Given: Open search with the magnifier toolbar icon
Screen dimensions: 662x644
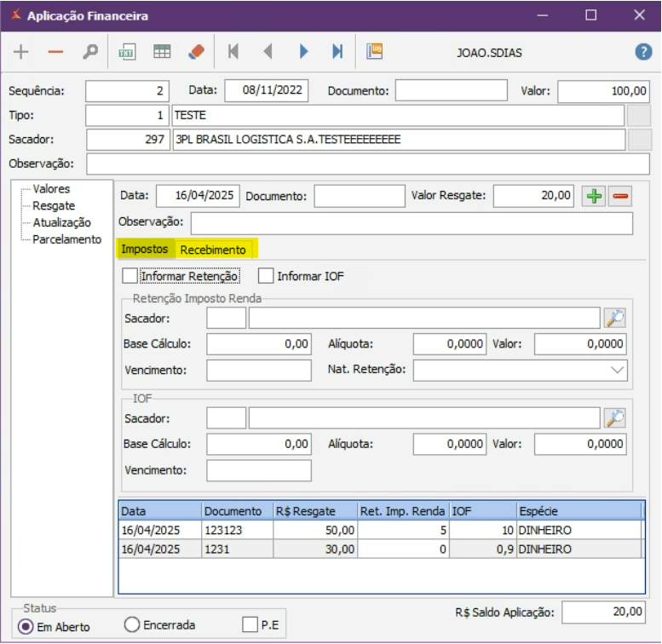Looking at the screenshot, I should click(x=89, y=53).
